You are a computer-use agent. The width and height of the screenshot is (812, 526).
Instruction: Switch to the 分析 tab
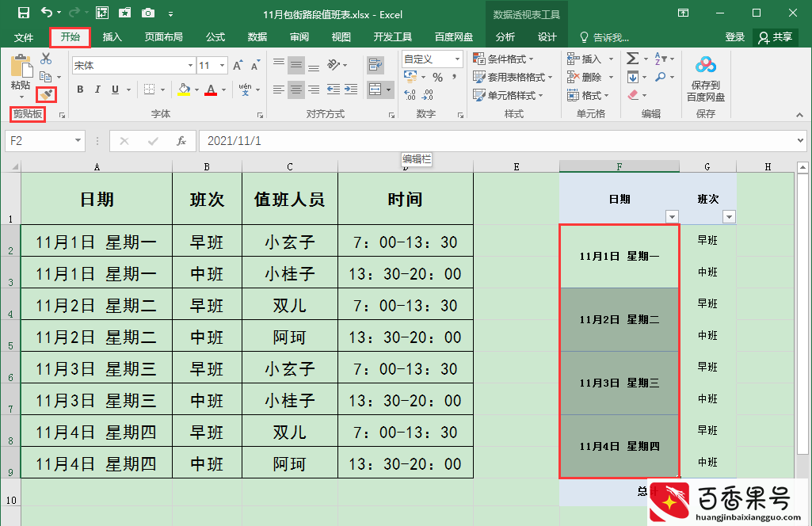[505, 36]
